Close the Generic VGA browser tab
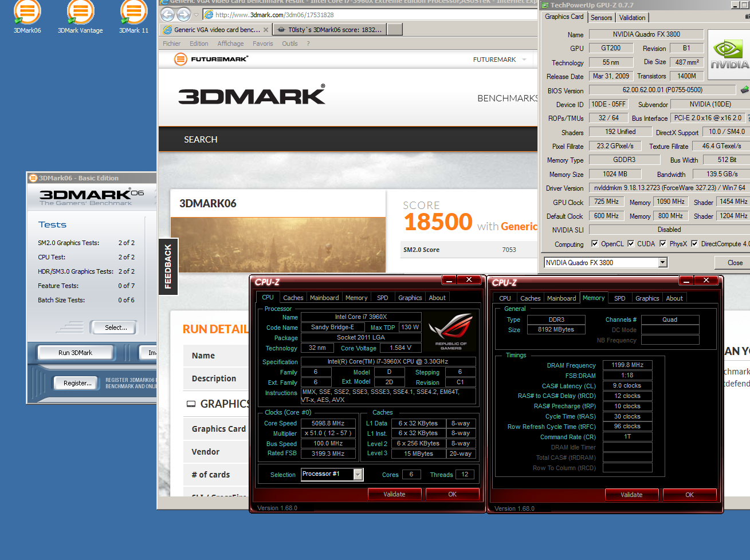 [x=266, y=30]
